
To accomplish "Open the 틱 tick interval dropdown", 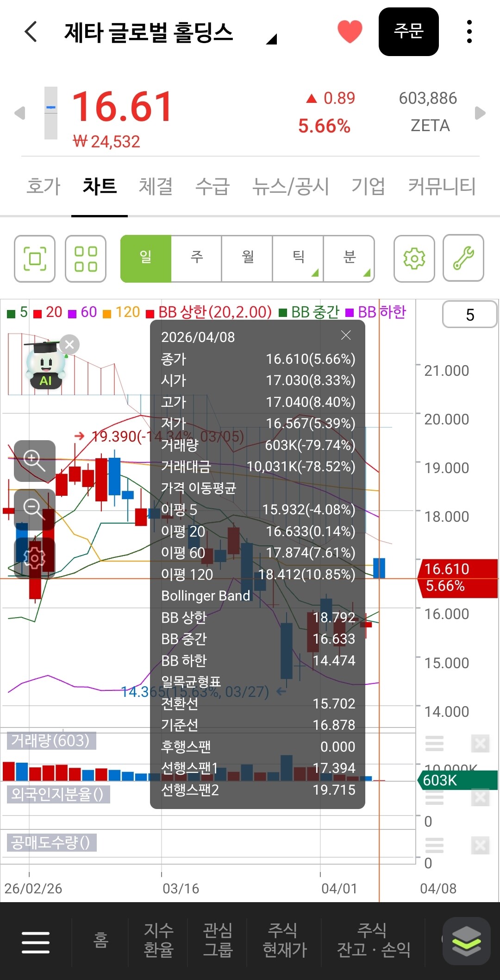I will (x=298, y=259).
